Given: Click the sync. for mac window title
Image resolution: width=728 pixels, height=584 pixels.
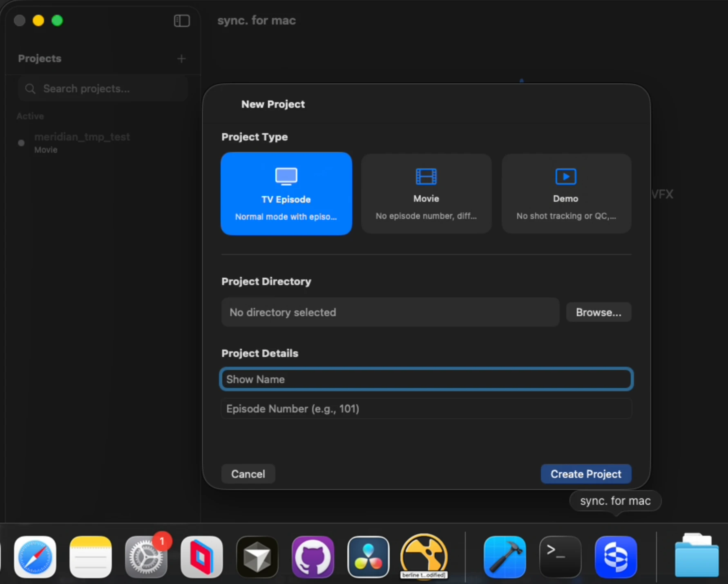Looking at the screenshot, I should tap(257, 21).
